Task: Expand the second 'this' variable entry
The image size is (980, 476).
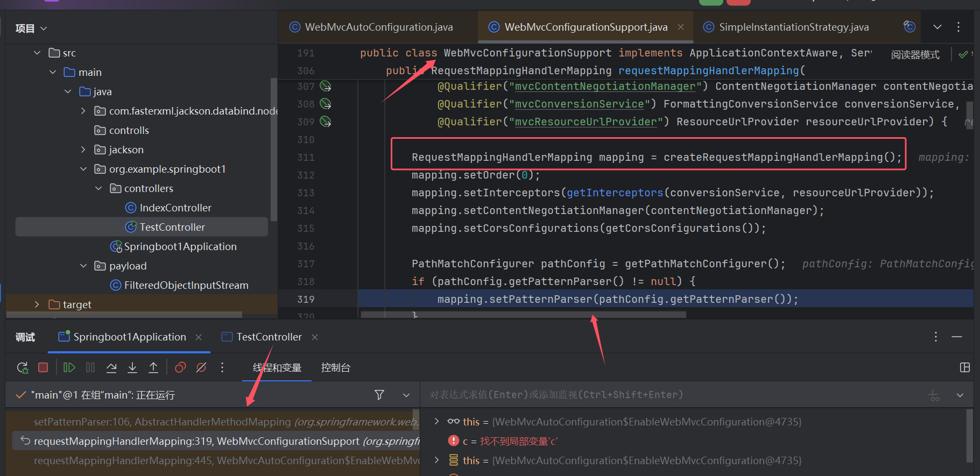Action: 436,460
